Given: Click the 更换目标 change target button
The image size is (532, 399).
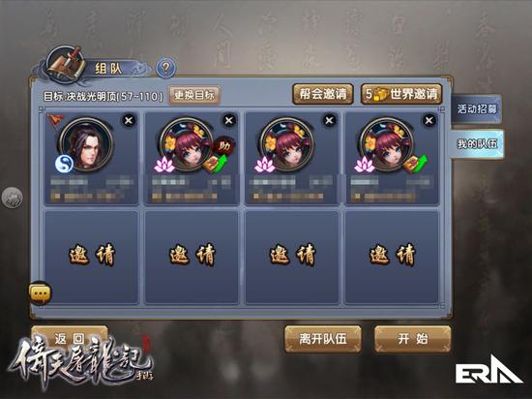Looking at the screenshot, I should pyautogui.click(x=194, y=95).
